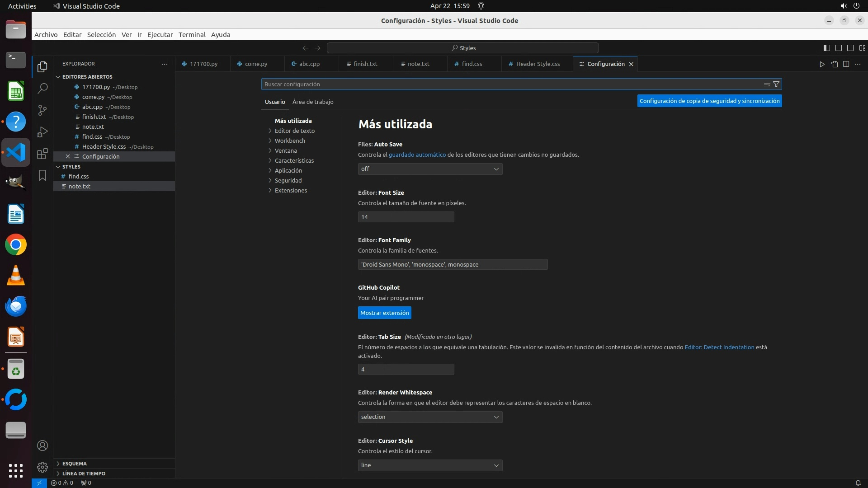This screenshot has width=868, height=488.
Task: Toggle secondary sidebar visibility
Action: coord(850,48)
